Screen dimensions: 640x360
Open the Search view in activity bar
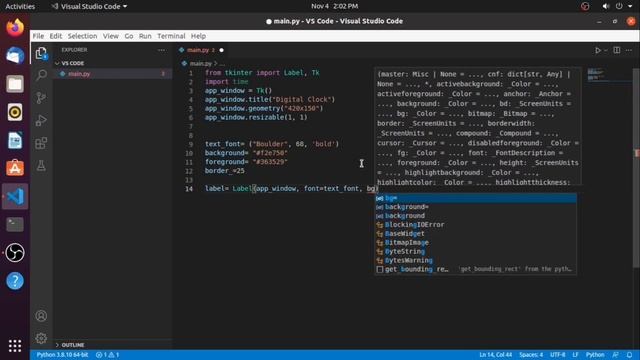[x=41, y=75]
